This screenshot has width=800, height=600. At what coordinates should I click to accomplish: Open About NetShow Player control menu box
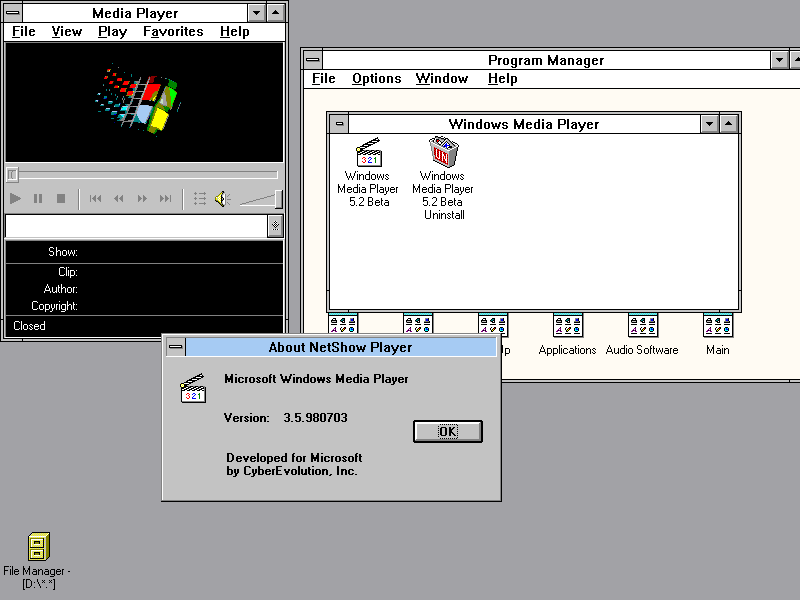tap(176, 347)
